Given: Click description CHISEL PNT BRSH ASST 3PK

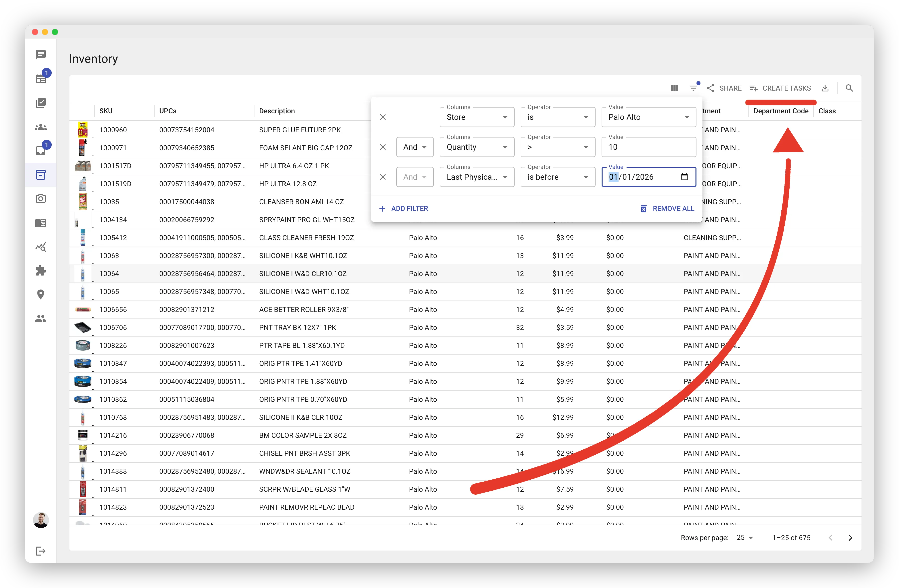Looking at the screenshot, I should [x=304, y=453].
